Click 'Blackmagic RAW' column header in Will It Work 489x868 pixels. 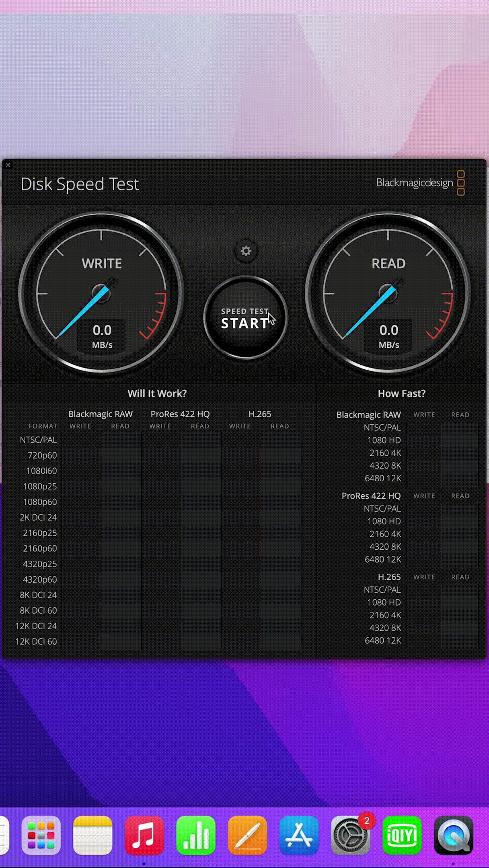[101, 414]
